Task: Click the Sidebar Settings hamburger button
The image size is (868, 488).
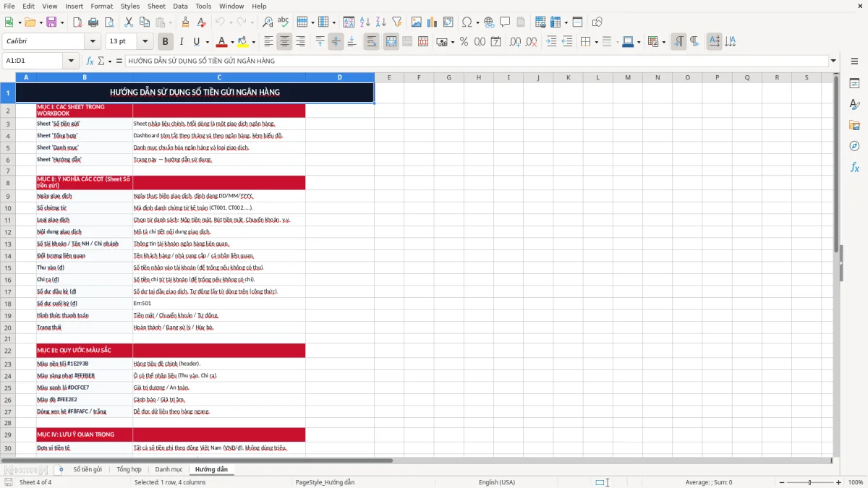Action: (x=854, y=61)
